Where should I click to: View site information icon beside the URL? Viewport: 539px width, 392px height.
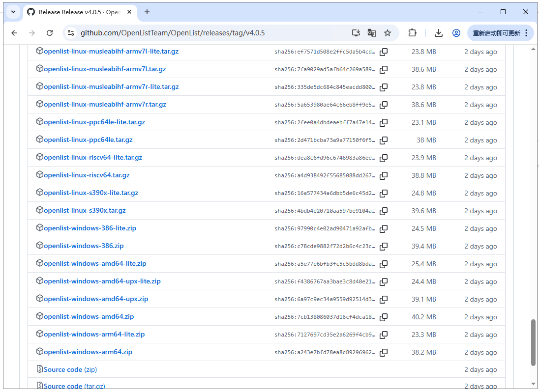pyautogui.click(x=71, y=33)
